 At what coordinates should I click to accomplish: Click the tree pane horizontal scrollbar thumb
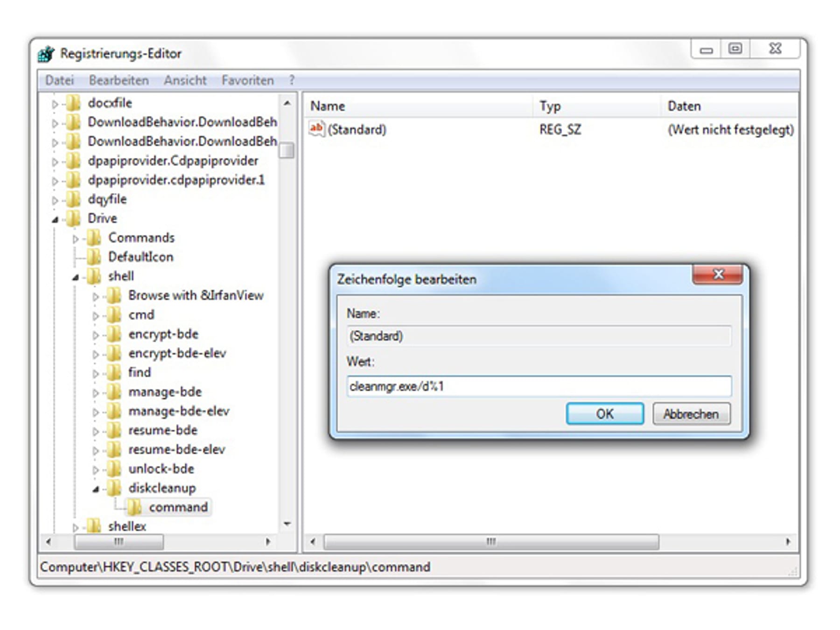click(x=119, y=542)
